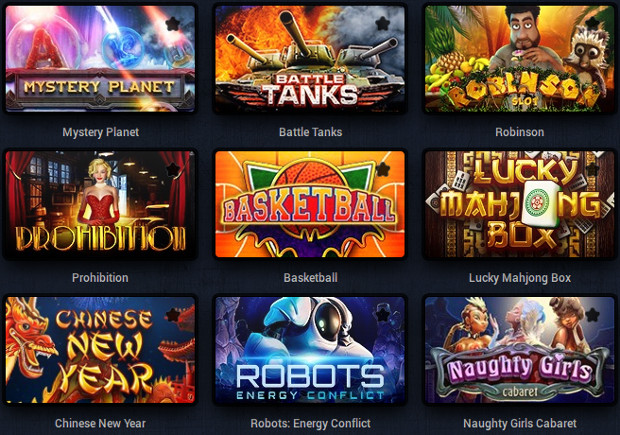
Task: Star the Prohibition game as favorite
Action: (x=173, y=170)
